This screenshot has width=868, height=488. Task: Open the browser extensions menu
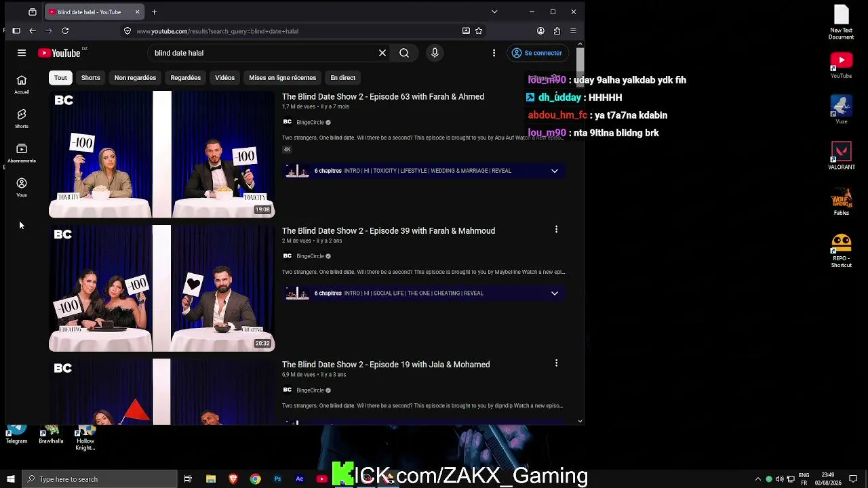557,30
